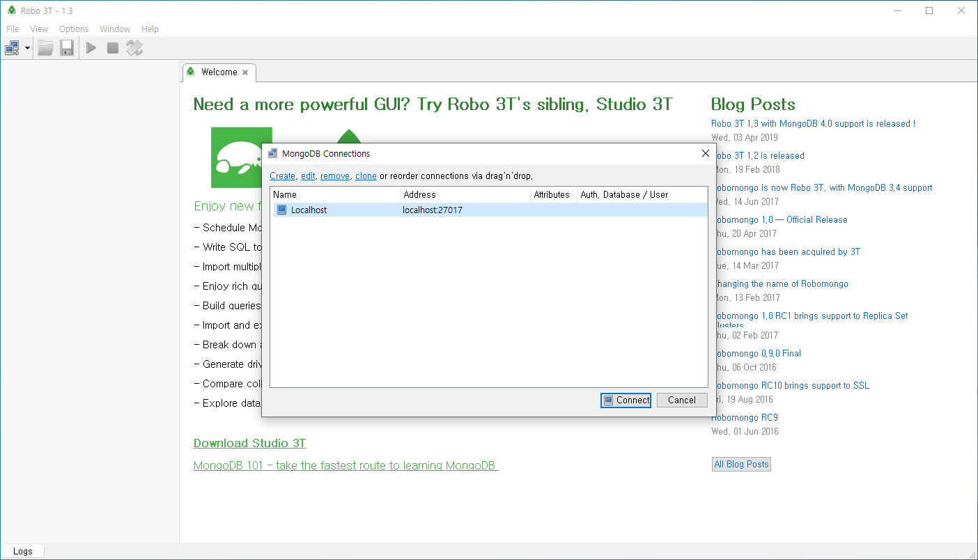Click the edit link in connections dialog

[x=308, y=176]
